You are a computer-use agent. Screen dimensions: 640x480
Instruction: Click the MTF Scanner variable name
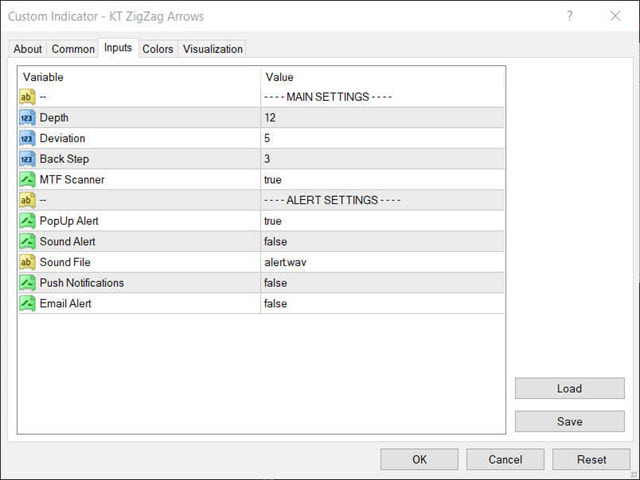point(72,180)
